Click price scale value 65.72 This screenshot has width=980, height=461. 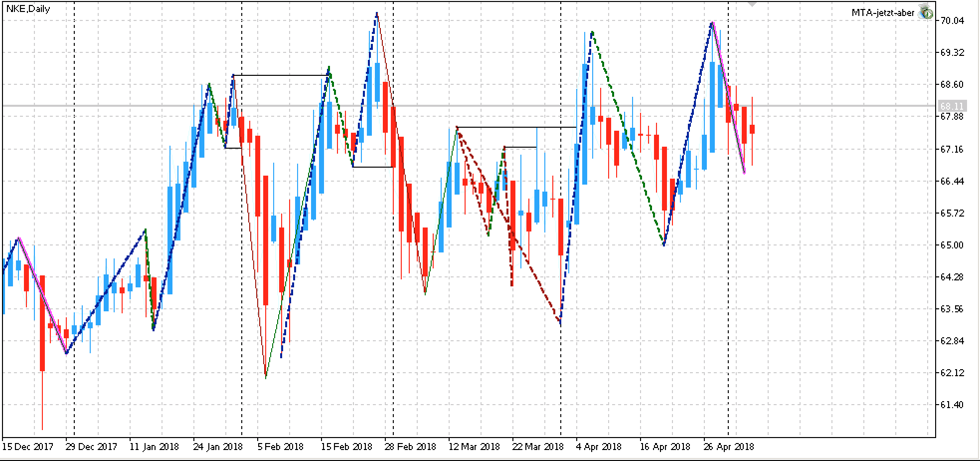point(952,213)
